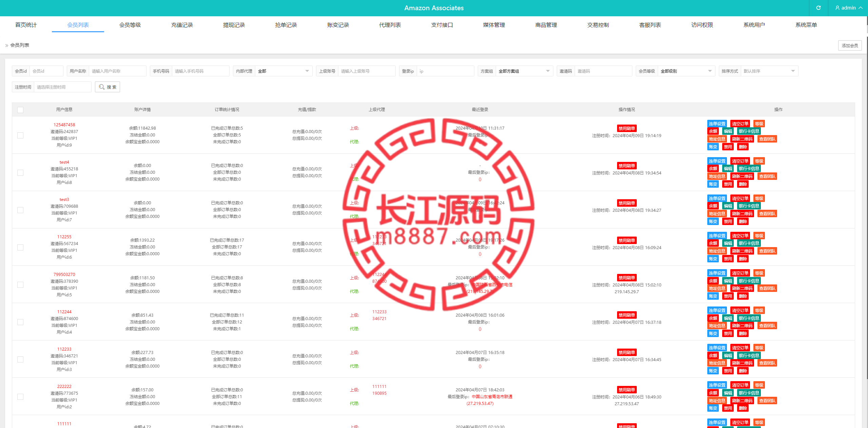Click 清空订单 for user 125487458
868x428 pixels.
pyautogui.click(x=740, y=124)
